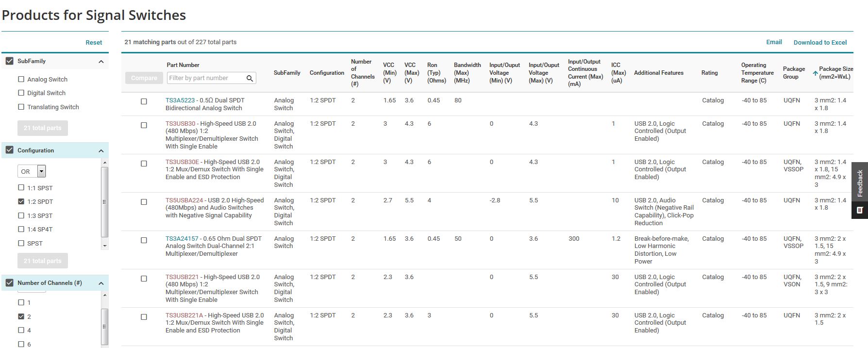Check the 4 channels filter option
This screenshot has width=868, height=348.
click(x=21, y=330)
